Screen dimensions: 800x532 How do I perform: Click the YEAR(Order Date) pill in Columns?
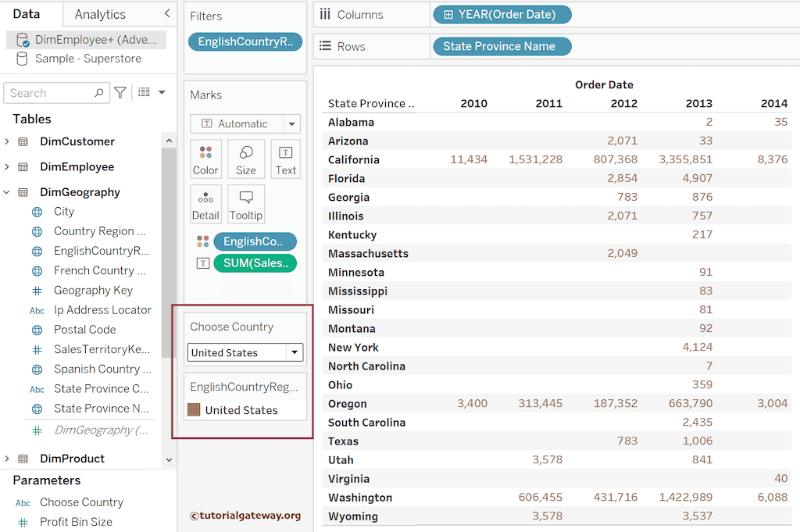pos(502,14)
